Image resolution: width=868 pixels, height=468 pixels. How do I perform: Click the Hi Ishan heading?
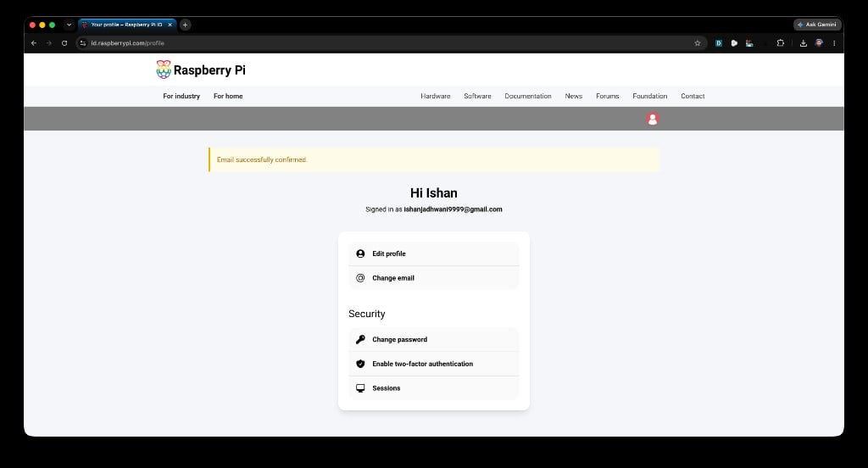(x=434, y=192)
